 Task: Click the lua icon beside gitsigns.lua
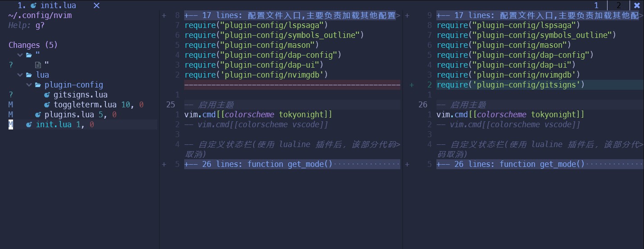[47, 95]
